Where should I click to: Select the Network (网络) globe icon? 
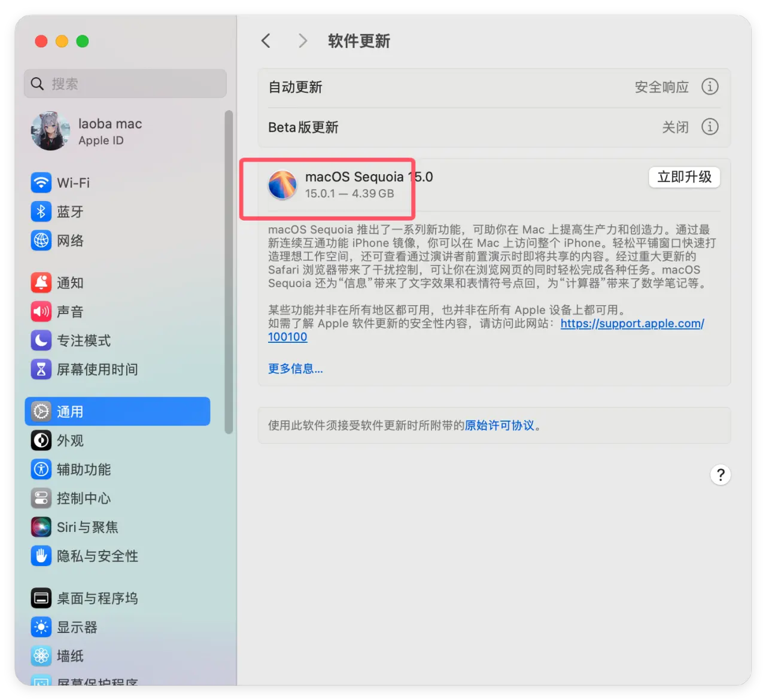pyautogui.click(x=41, y=241)
